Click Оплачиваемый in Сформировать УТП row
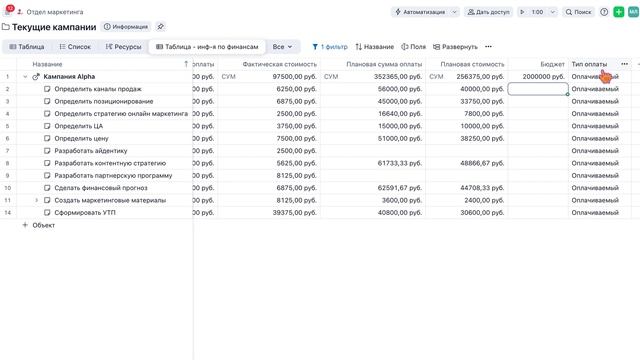This screenshot has width=640, height=360. [x=595, y=212]
